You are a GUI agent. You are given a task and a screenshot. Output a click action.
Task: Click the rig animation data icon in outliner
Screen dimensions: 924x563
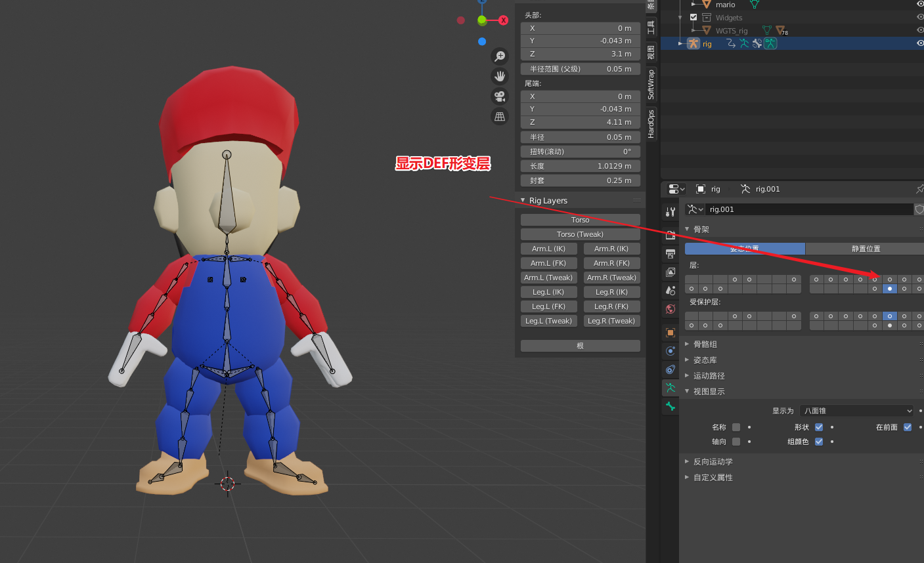click(x=731, y=43)
